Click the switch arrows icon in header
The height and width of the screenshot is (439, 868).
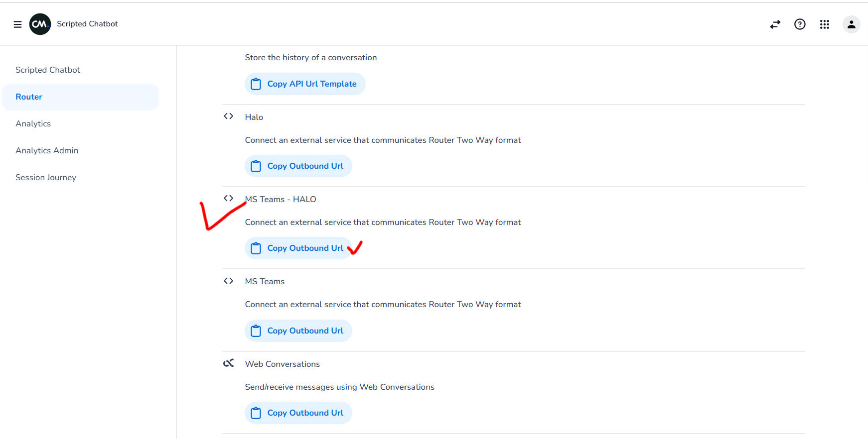pyautogui.click(x=775, y=24)
